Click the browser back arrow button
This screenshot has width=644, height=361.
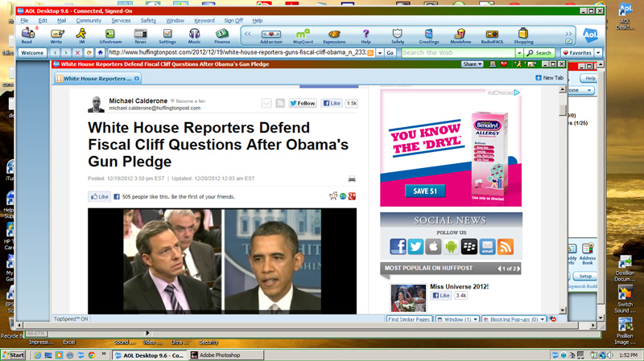coord(55,53)
